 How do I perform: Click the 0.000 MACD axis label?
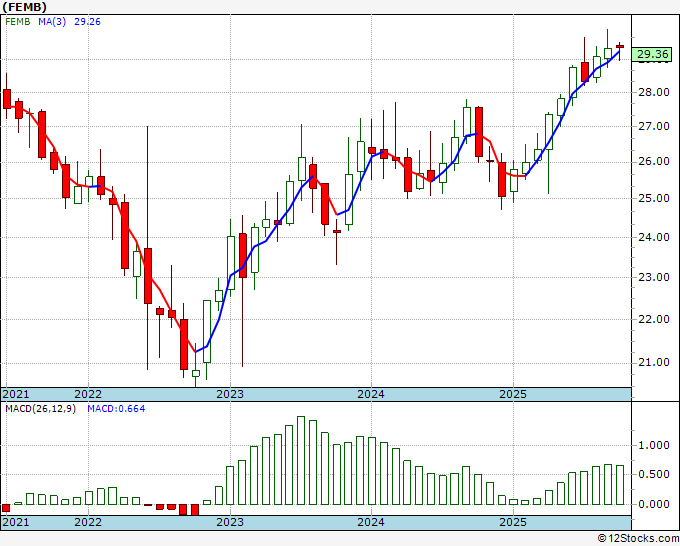click(x=654, y=504)
